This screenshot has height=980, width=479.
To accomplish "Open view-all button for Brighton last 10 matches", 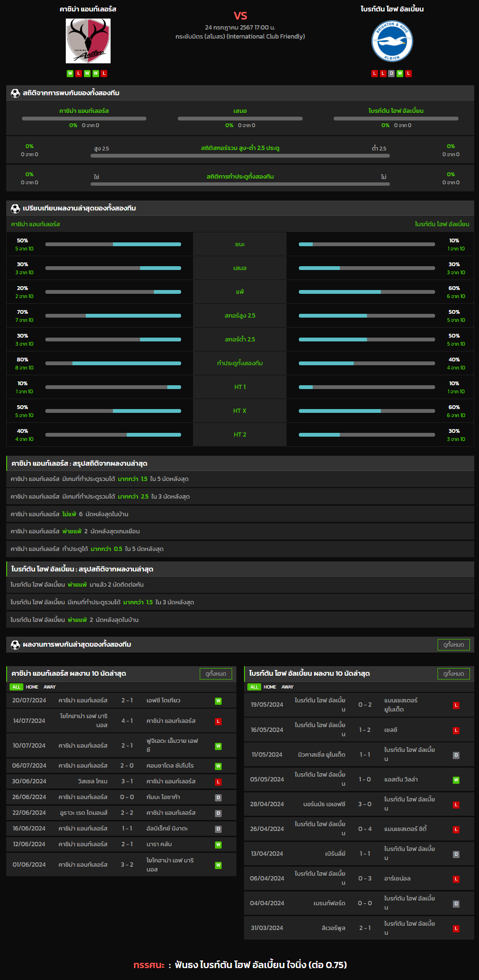I will pos(454,673).
